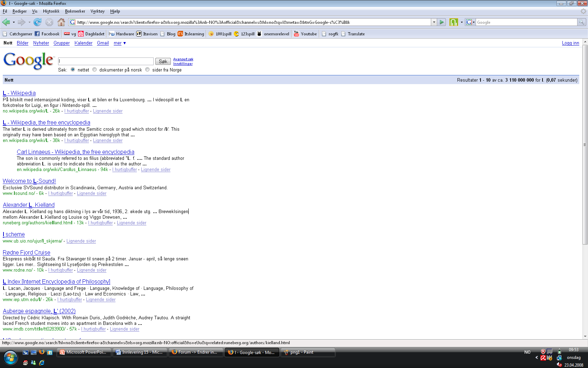Open the Nyheter link
This screenshot has width=588, height=368.
tap(41, 43)
